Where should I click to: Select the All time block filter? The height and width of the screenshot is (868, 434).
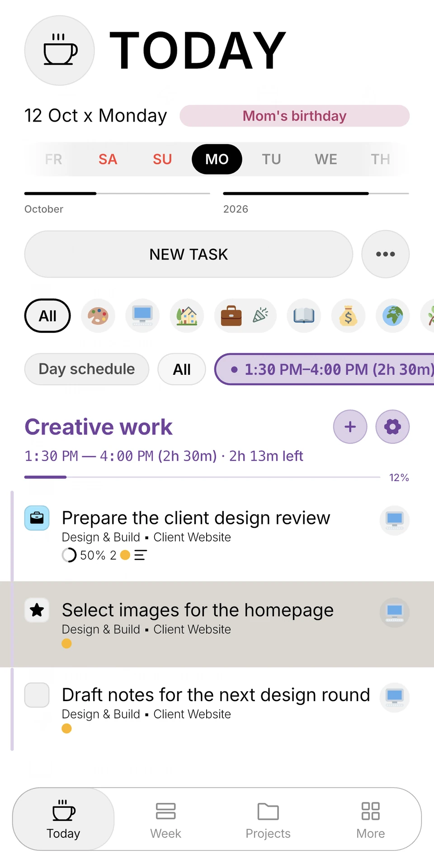(x=182, y=369)
